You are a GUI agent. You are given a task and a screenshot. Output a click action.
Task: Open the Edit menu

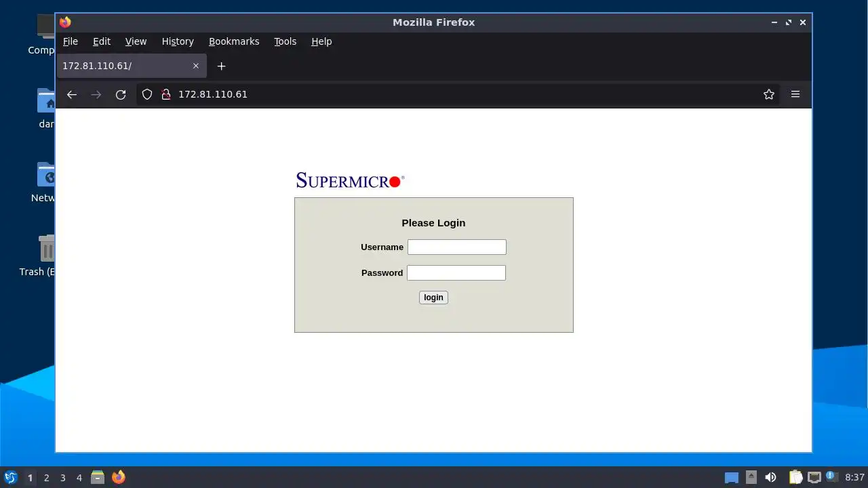tap(102, 41)
